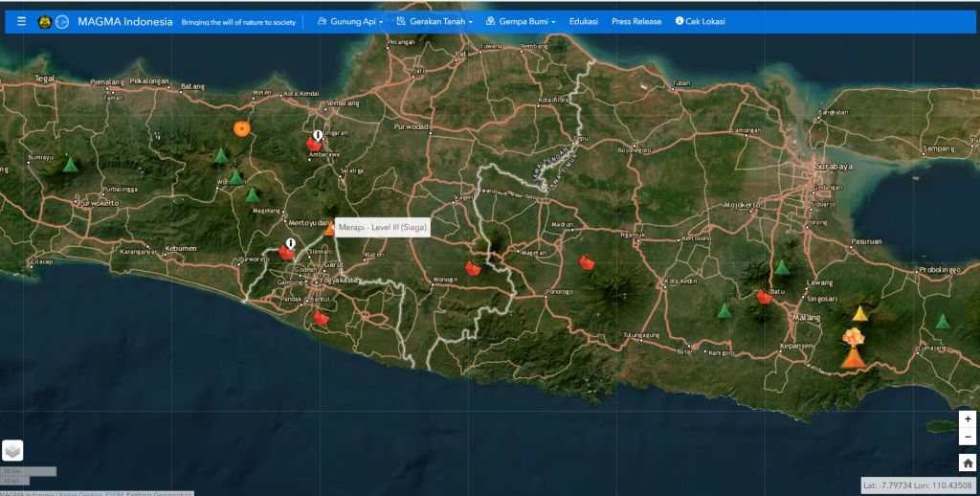Screen dimensions: 980x496
Task: Expand the Gerakan Tanah dropdown
Action: pyautogui.click(x=434, y=21)
